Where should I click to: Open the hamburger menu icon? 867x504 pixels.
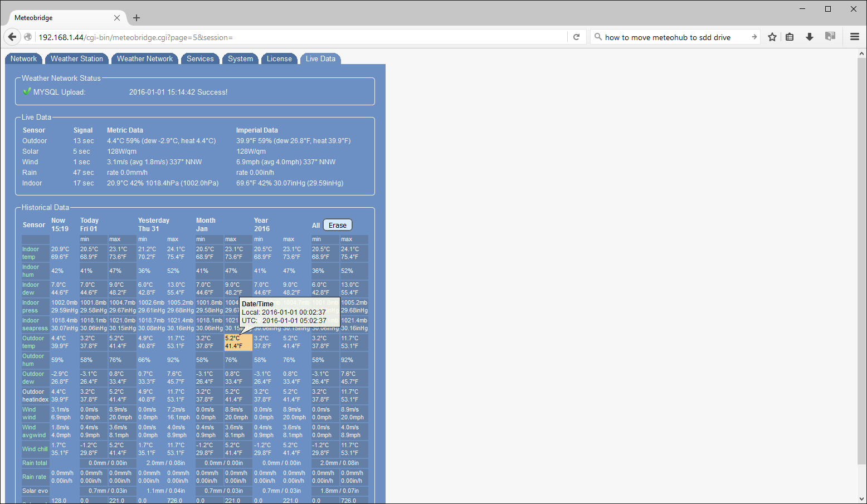pos(855,37)
